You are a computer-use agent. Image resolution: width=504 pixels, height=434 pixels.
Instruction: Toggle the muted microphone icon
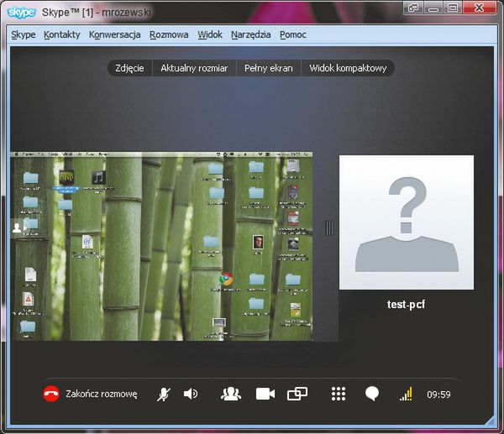coord(164,395)
